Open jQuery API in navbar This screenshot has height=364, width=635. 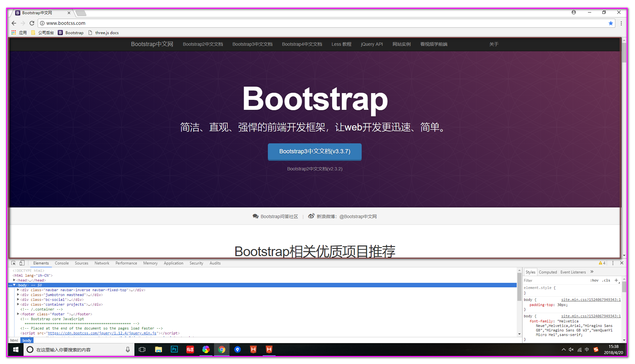click(372, 44)
